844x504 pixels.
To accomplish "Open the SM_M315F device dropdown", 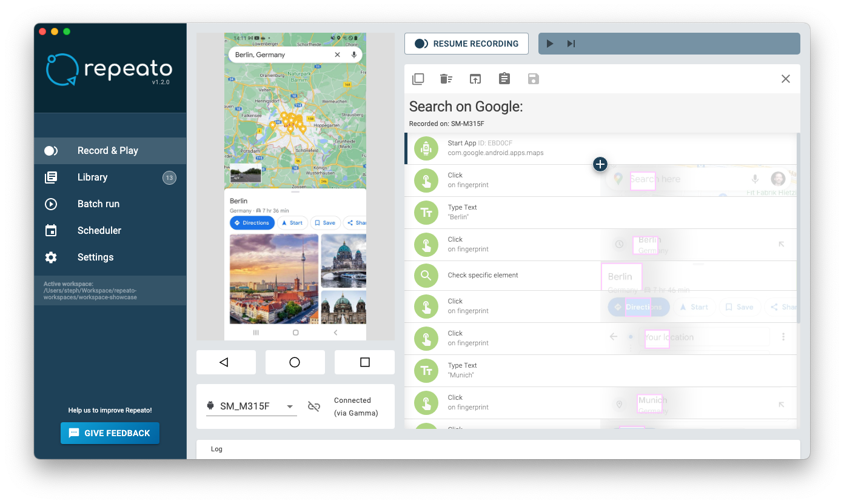I will click(x=252, y=406).
